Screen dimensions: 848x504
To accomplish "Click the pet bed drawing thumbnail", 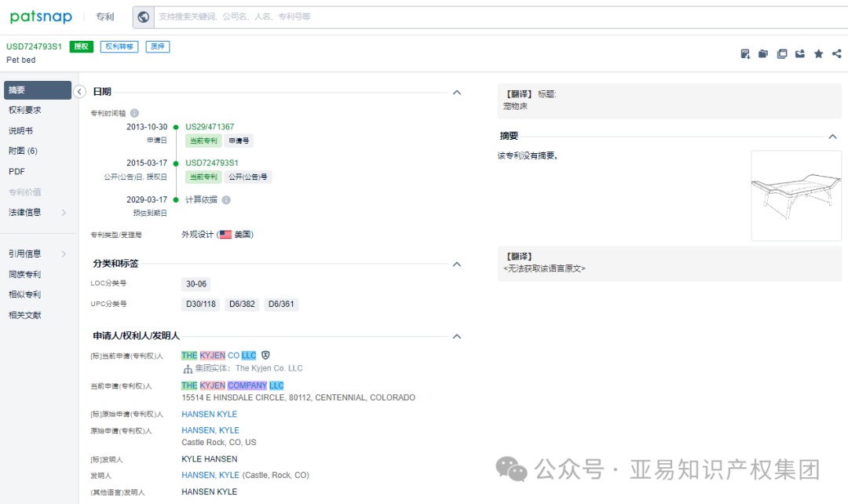I will pyautogui.click(x=796, y=195).
